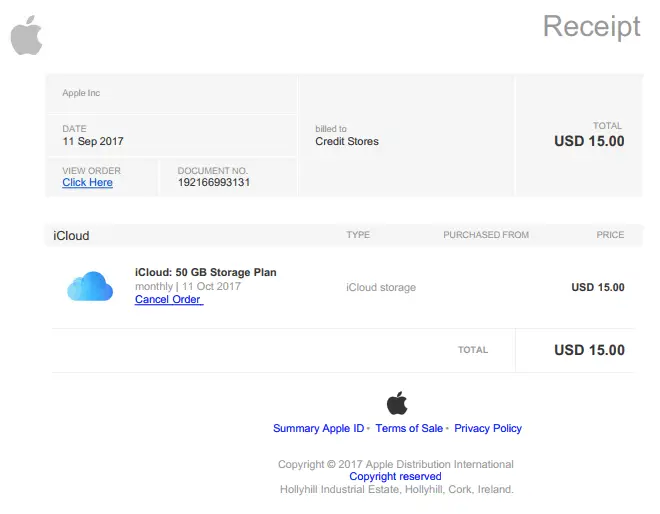This screenshot has width=660, height=514.
Task: Open the Summary Apple ID link
Action: tap(318, 429)
